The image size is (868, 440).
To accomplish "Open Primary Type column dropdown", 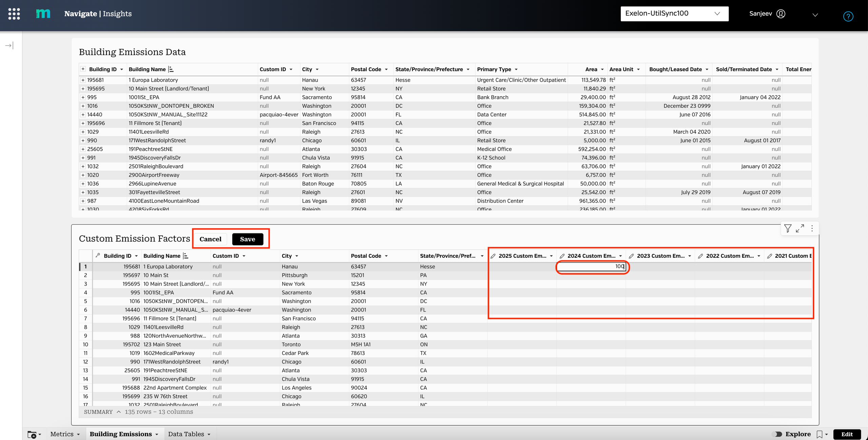I will coord(516,69).
